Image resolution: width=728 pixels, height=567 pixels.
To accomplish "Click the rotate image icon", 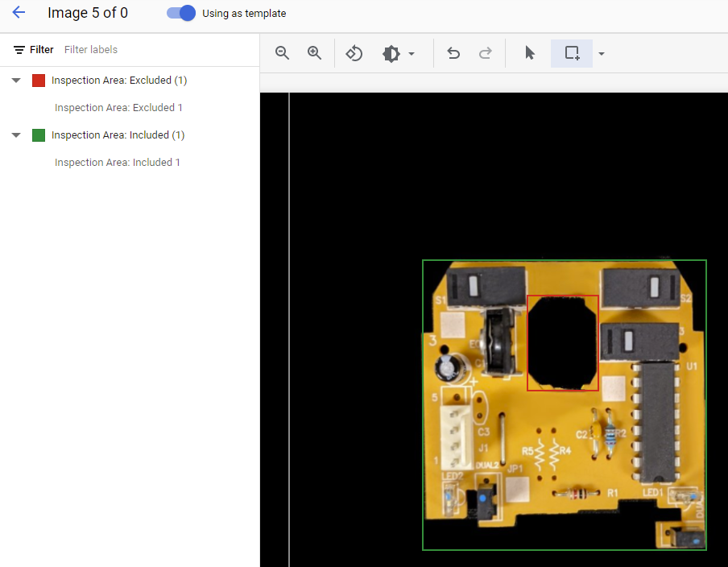I will [x=354, y=52].
